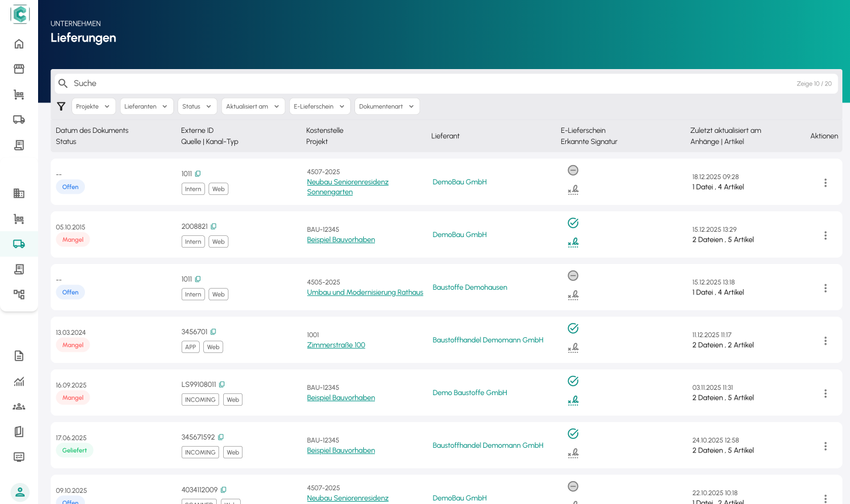Image resolution: width=850 pixels, height=504 pixels.
Task: Expand the Status filter dropdown
Action: pyautogui.click(x=197, y=107)
